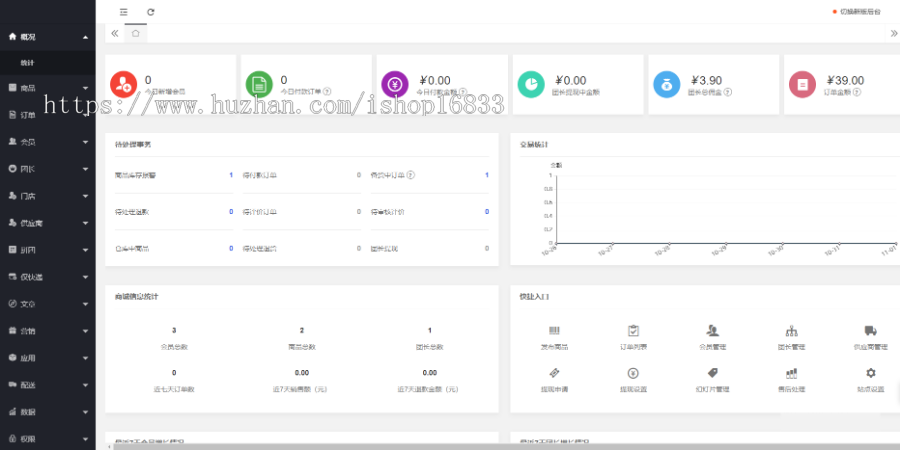This screenshot has height=450, width=900.
Task: Open 站点设置 (site settings) gear shortcut icon
Action: [871, 373]
